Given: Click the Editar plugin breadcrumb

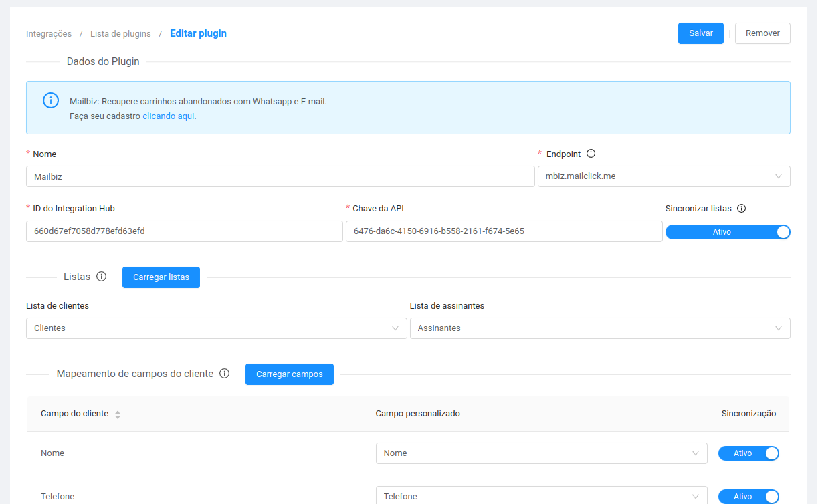Looking at the screenshot, I should pos(198,33).
